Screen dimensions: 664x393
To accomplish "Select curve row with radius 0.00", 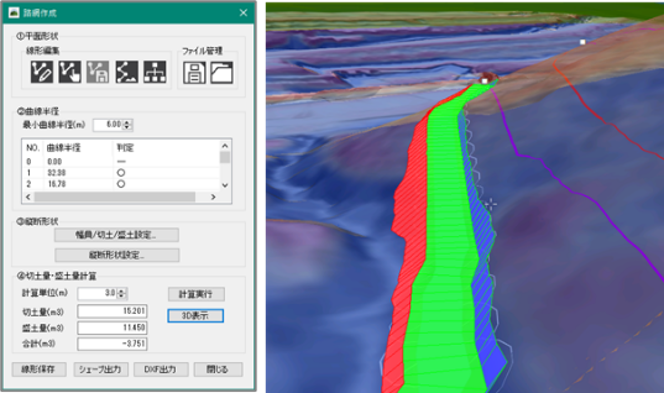I will pos(121,161).
